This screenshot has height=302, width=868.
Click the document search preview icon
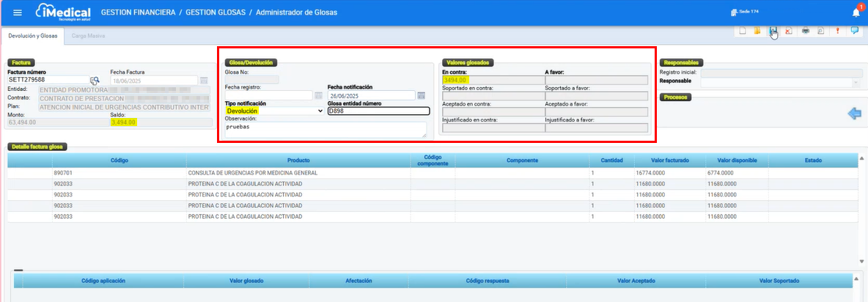point(821,31)
